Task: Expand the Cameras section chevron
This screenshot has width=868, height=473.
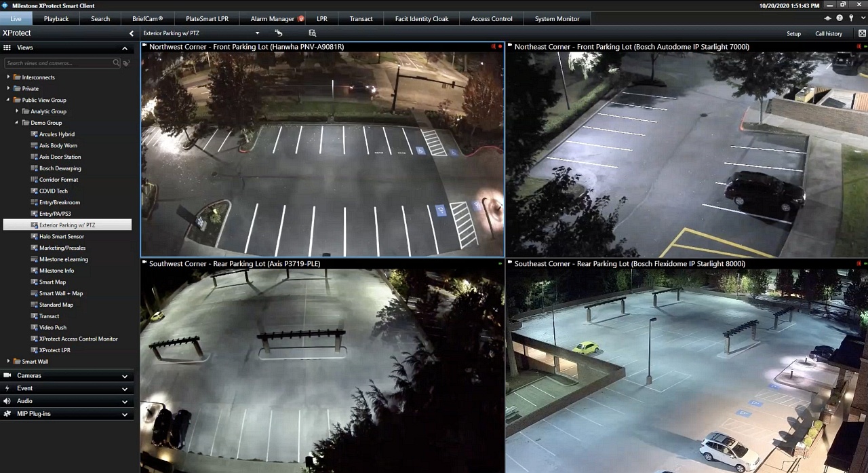Action: click(125, 376)
